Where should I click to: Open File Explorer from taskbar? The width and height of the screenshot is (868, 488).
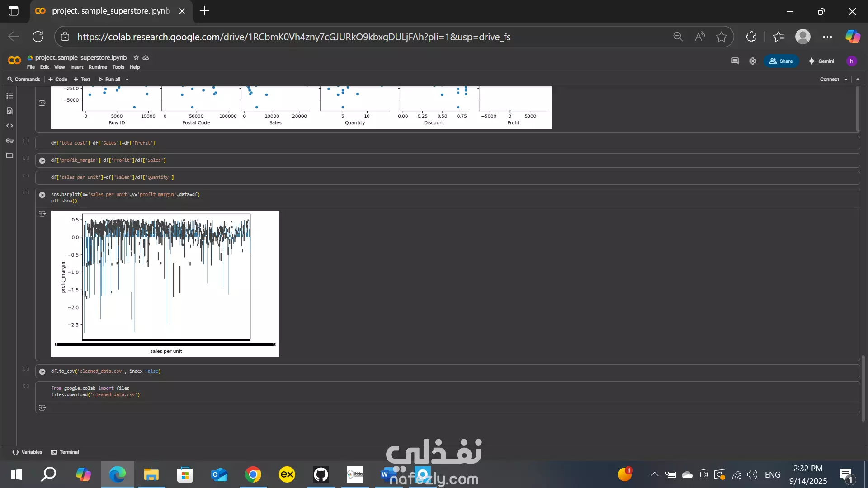151,474
